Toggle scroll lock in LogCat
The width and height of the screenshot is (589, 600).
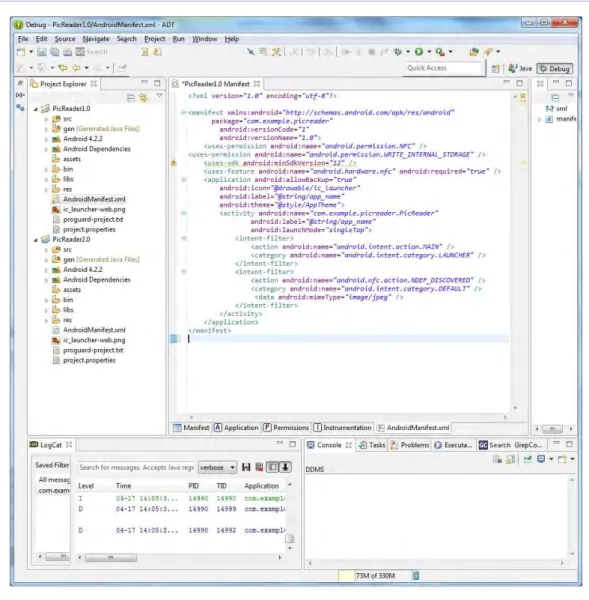click(285, 467)
